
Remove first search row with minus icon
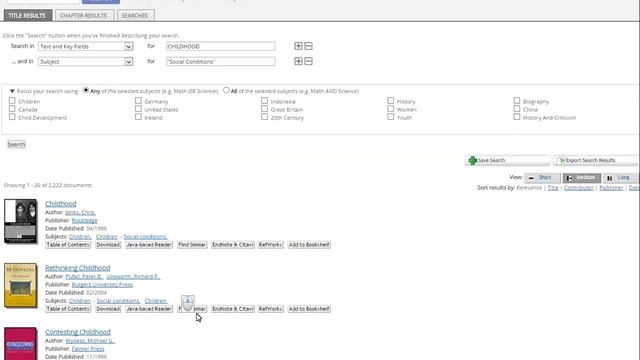click(309, 46)
